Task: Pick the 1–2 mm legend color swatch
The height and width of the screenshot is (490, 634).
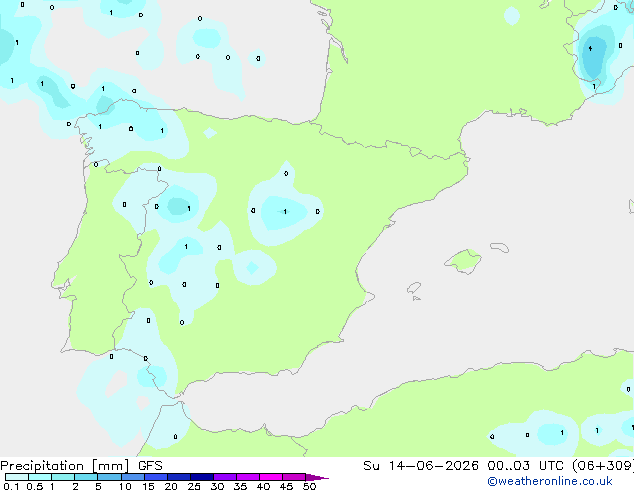Action: [x=63, y=477]
